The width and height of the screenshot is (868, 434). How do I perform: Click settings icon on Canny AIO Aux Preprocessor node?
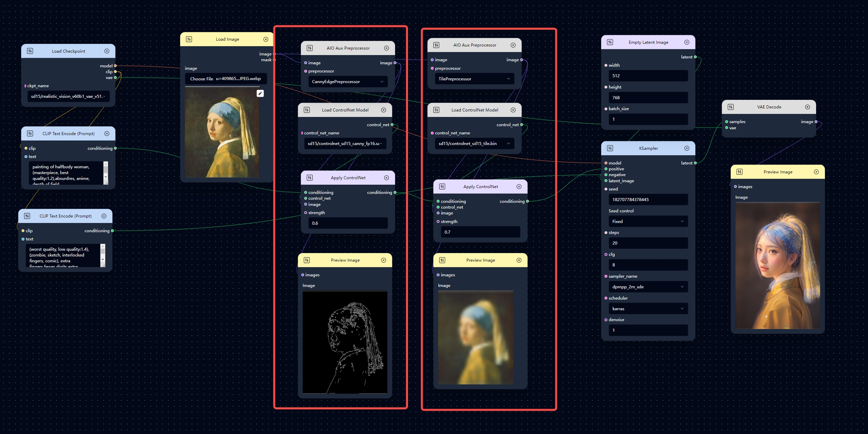coord(310,48)
